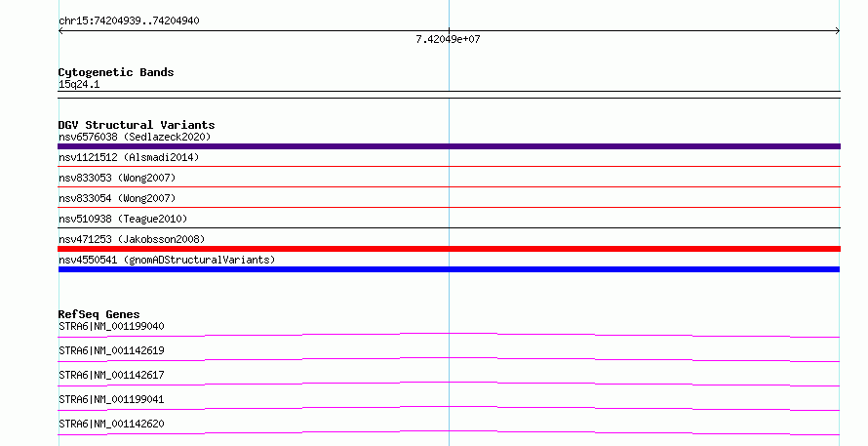Click the STRA6|NM_001199040 transcript label
Viewport: 868px width, 446px height.
[x=111, y=326]
